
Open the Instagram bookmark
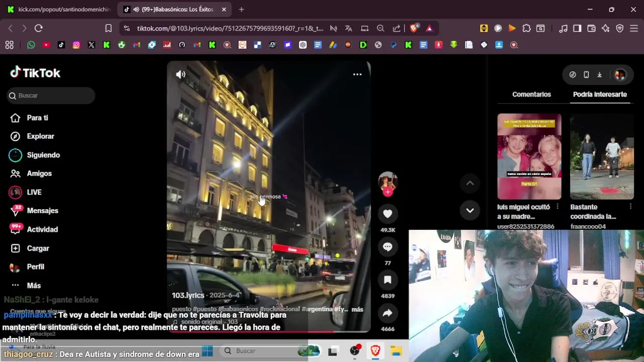tap(76, 45)
